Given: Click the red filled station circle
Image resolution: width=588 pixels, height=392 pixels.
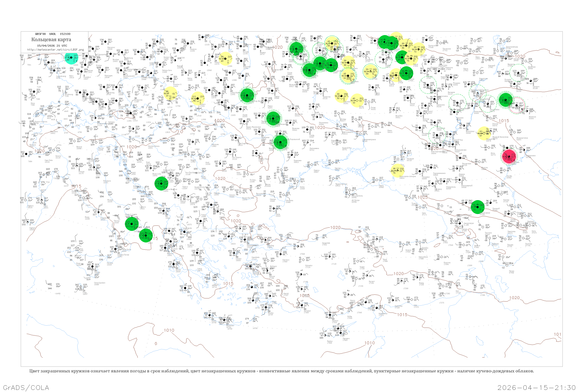Looking at the screenshot, I should tap(509, 157).
